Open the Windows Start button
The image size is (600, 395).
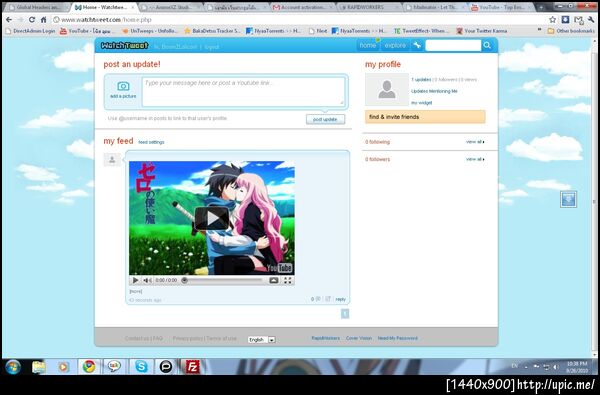13,367
